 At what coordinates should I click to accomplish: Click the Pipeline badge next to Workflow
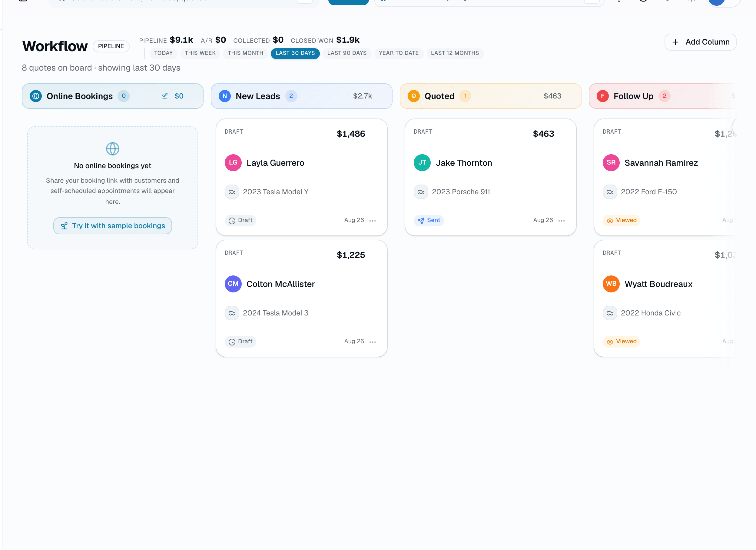pyautogui.click(x=111, y=46)
